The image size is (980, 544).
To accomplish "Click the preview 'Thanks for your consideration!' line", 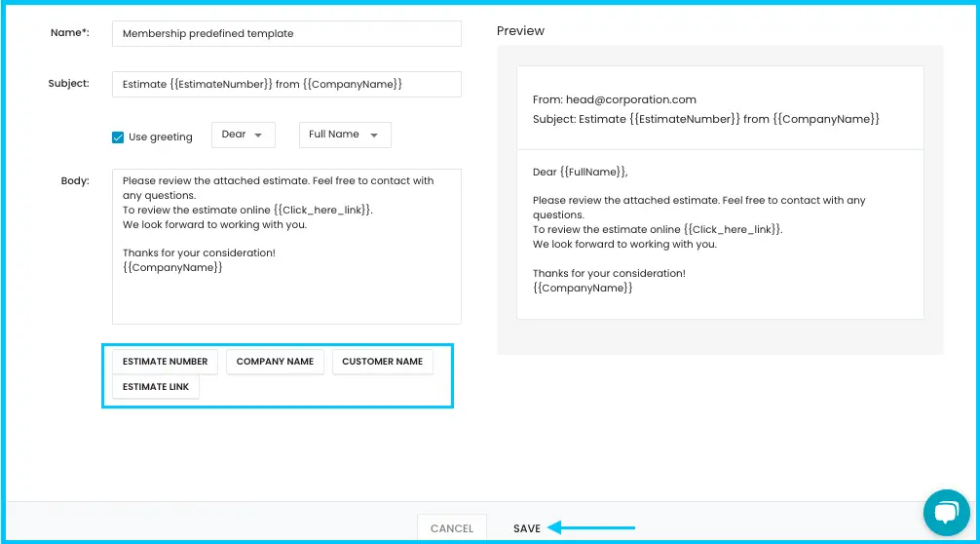I will point(609,273).
